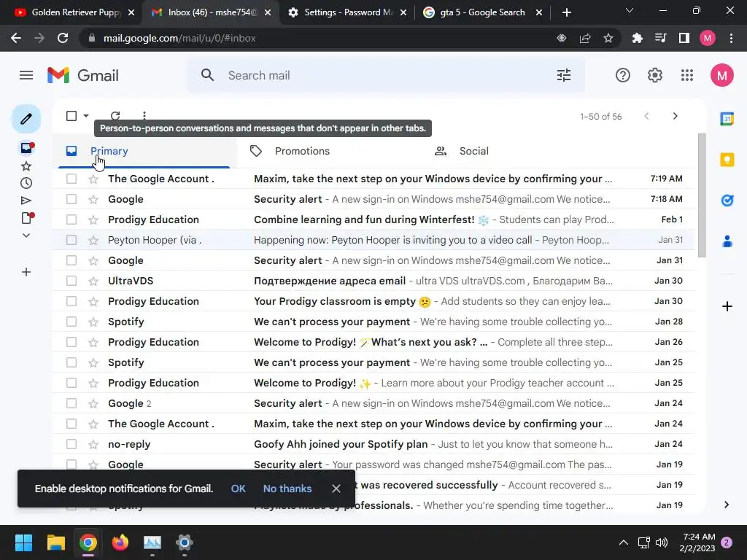Refresh the inbox

(115, 116)
